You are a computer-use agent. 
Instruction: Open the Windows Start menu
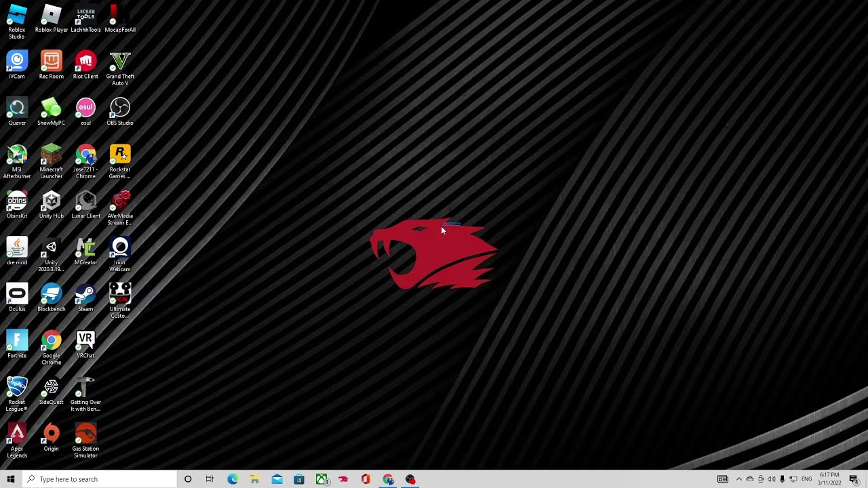pos(11,479)
